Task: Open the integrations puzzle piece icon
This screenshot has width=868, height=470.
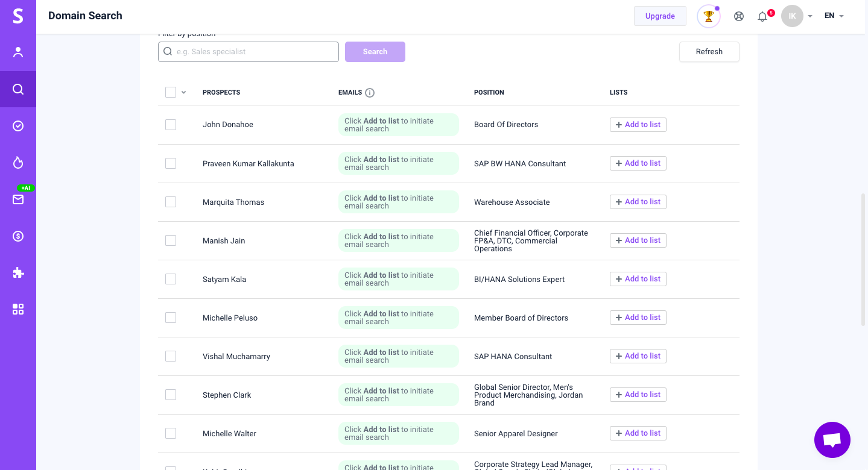Action: [18, 273]
